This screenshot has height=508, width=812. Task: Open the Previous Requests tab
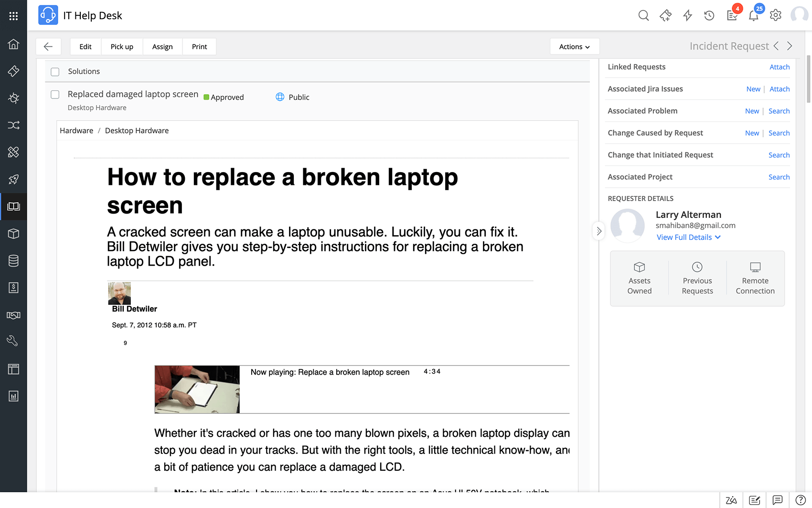pyautogui.click(x=697, y=279)
